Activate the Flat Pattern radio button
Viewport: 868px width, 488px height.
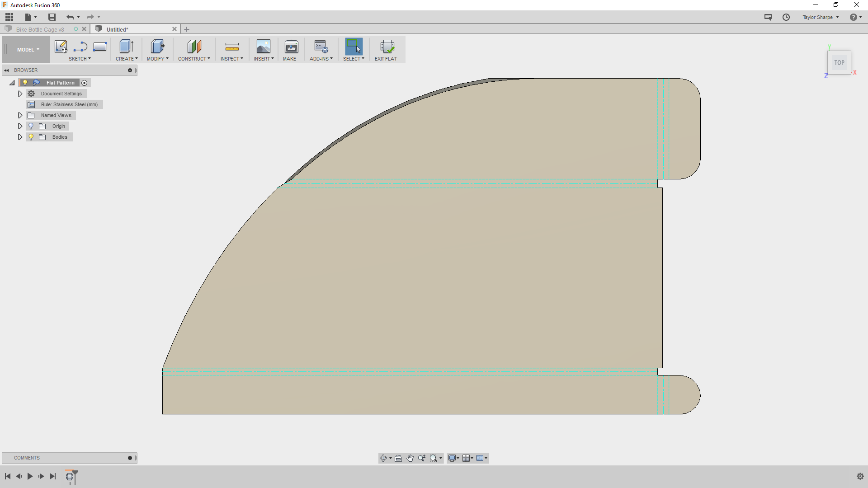(x=85, y=83)
